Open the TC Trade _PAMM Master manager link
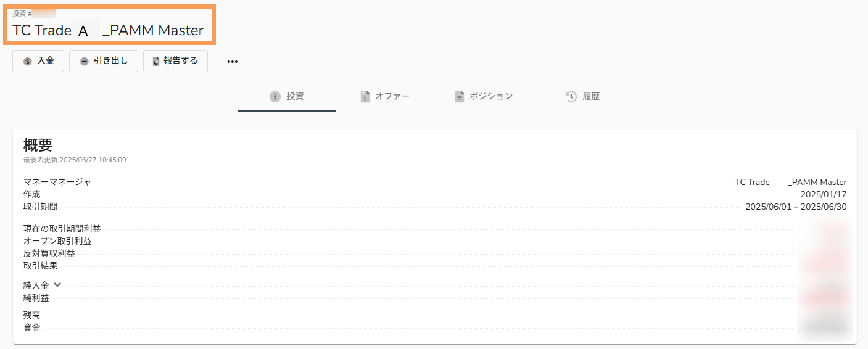Viewport: 868px width, 349px height. pos(791,182)
